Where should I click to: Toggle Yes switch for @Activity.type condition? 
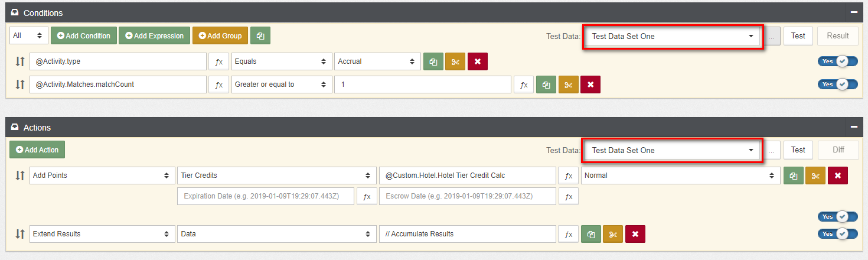pyautogui.click(x=837, y=61)
